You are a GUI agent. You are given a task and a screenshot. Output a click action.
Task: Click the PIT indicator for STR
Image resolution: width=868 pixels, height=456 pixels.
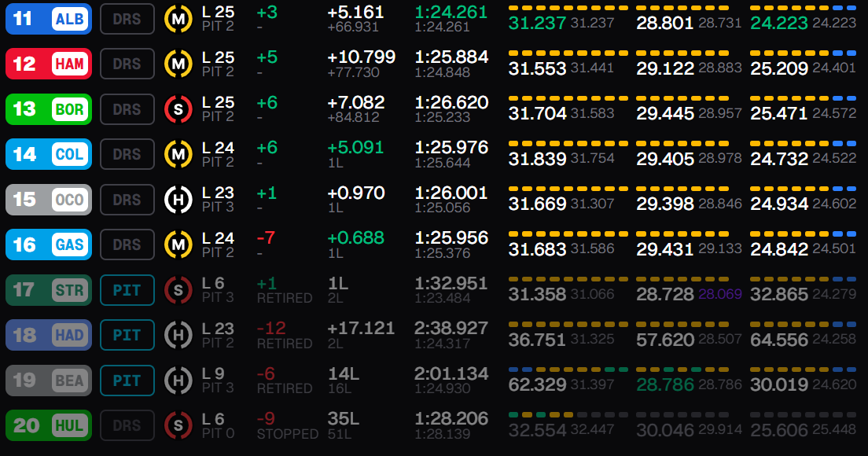[127, 290]
